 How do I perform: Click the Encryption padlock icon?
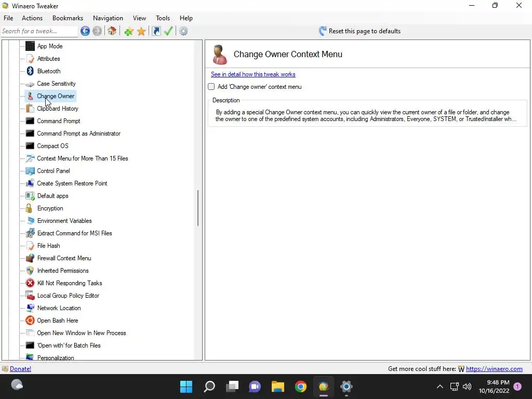click(x=30, y=208)
